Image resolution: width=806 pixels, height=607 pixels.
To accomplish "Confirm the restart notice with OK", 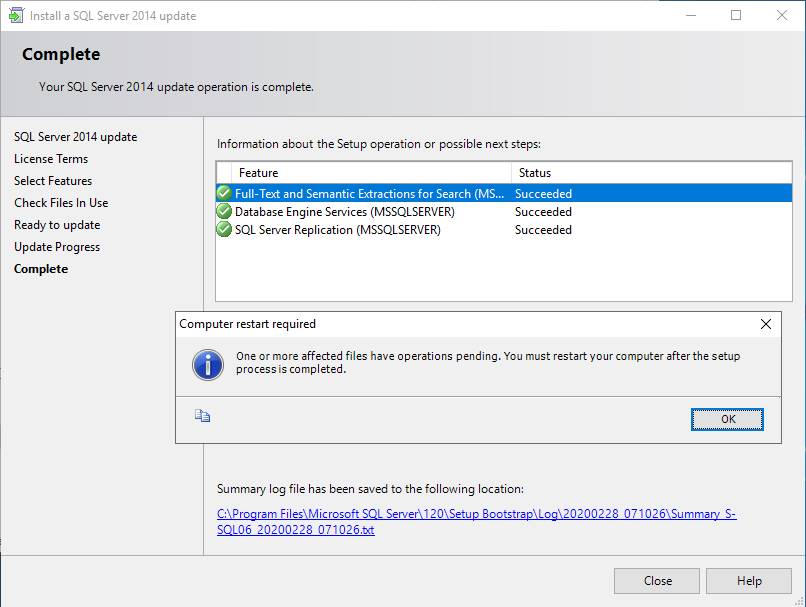I will click(x=727, y=419).
